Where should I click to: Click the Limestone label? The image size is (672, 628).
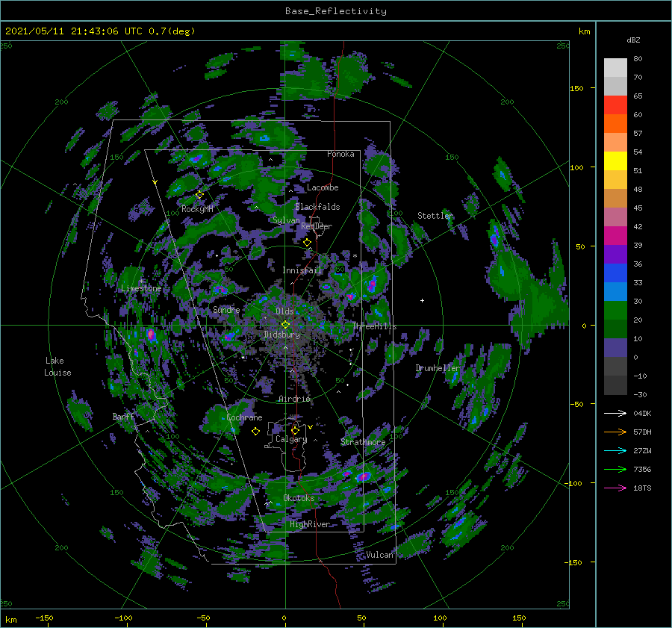pos(141,288)
